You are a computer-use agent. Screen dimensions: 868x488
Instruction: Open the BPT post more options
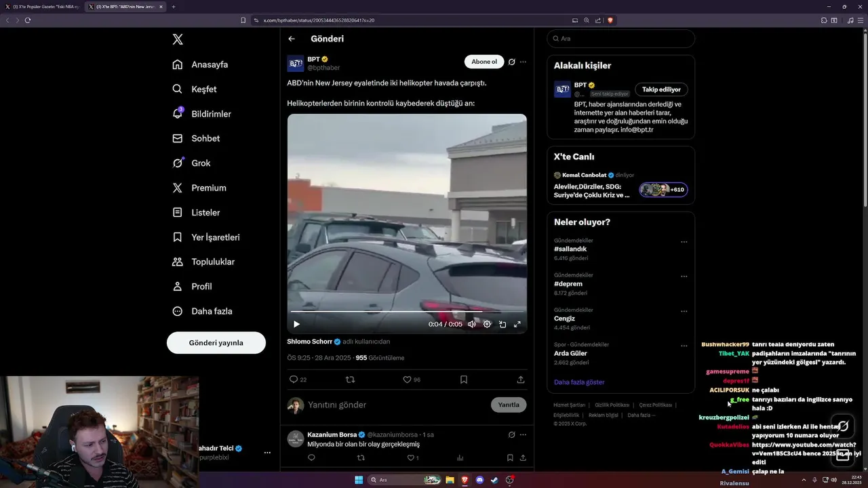[x=523, y=62]
